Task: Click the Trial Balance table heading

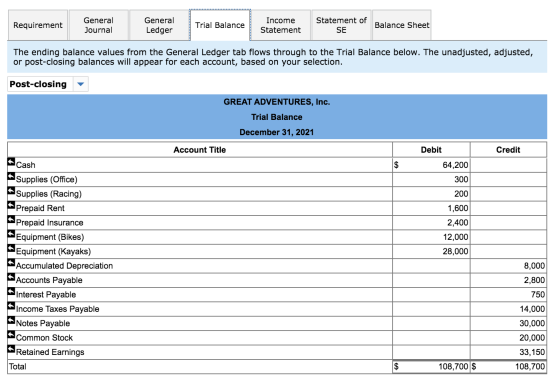Action: [277, 117]
